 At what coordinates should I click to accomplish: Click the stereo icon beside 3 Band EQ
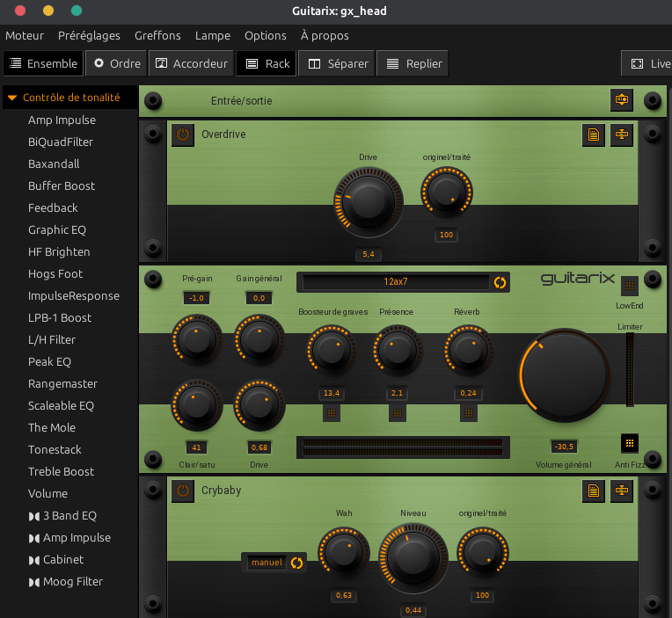coord(33,516)
